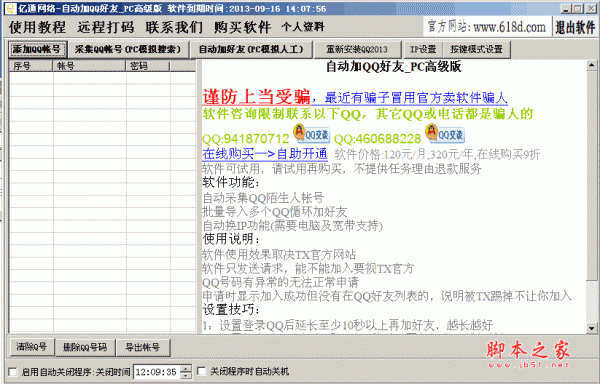600x384 pixels.
Task: Switch to the 采集QQ帐号 (PC模拟搜索) tab
Action: click(x=128, y=49)
